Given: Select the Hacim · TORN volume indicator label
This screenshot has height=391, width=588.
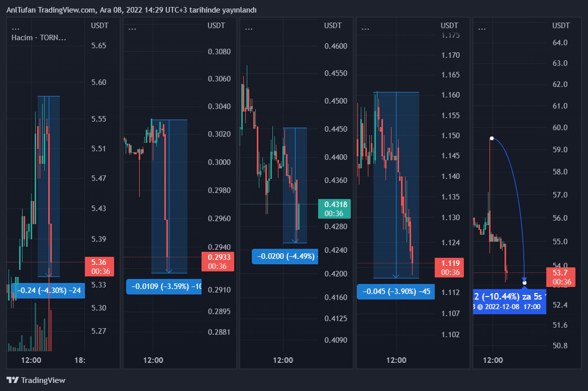Looking at the screenshot, I should pos(39,38).
